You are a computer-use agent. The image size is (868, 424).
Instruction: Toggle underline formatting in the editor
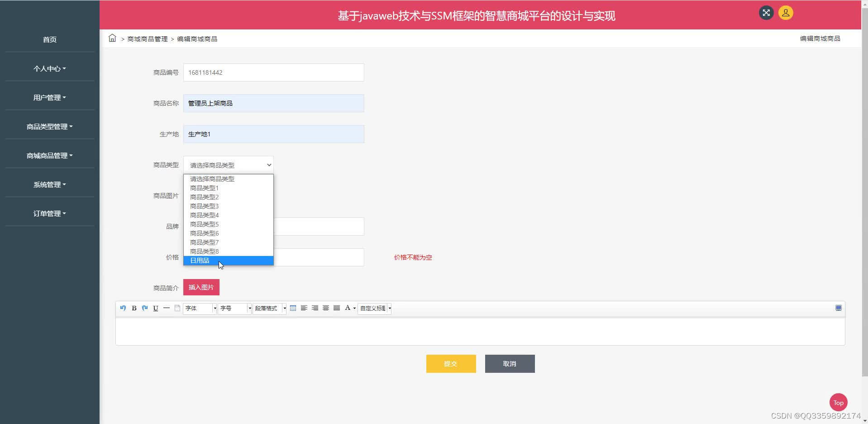point(156,308)
